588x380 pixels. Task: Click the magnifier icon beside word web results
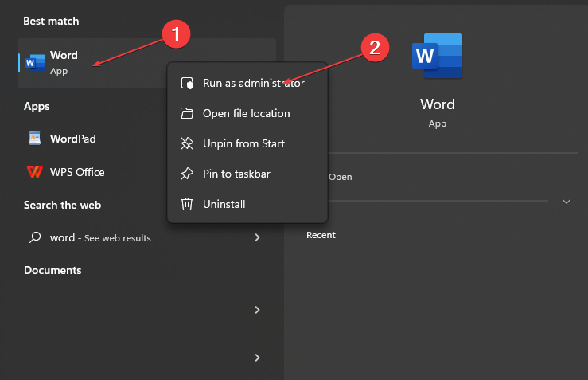coord(35,237)
